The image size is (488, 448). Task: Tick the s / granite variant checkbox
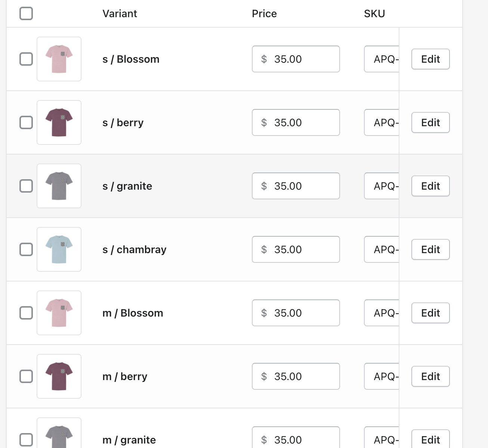[x=26, y=186]
